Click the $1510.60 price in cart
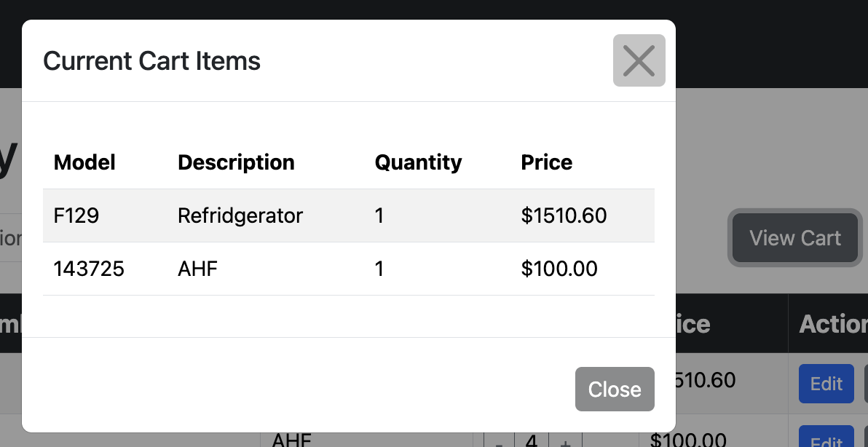 tap(564, 215)
